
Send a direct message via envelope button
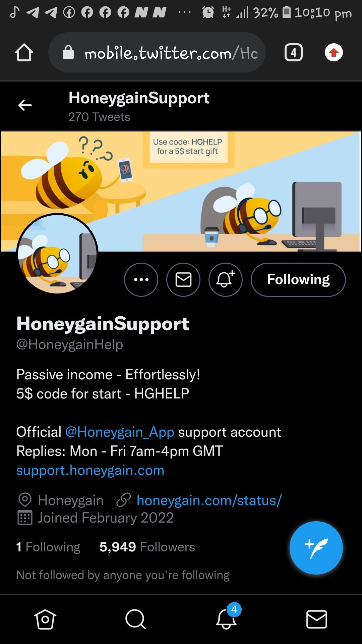[183, 280]
